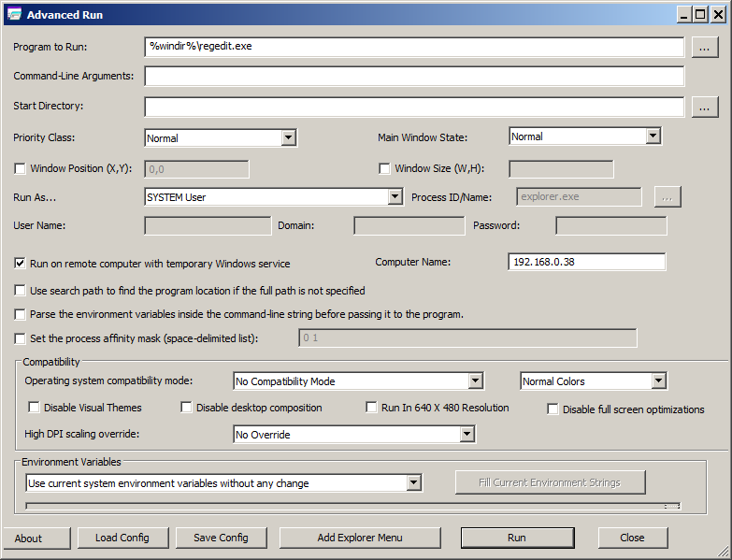Browse for the Process ID/Name
Viewport: 732px width, 560px height.
[x=667, y=197]
